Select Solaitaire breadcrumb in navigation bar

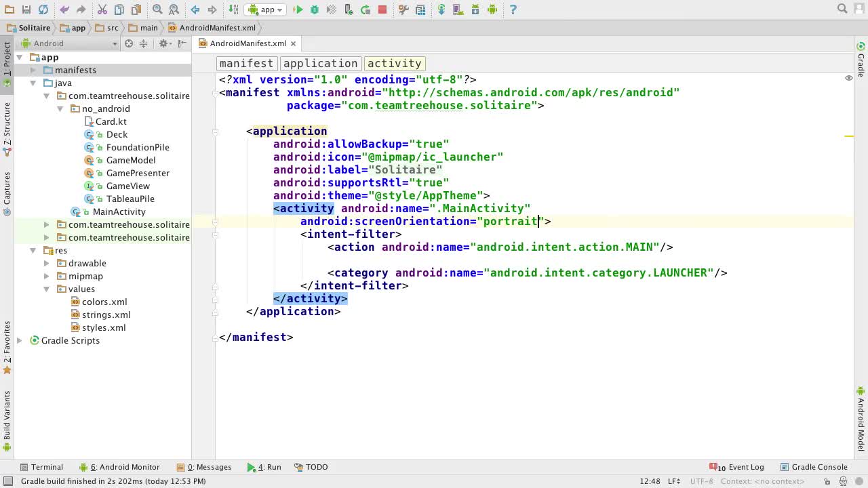29,28
